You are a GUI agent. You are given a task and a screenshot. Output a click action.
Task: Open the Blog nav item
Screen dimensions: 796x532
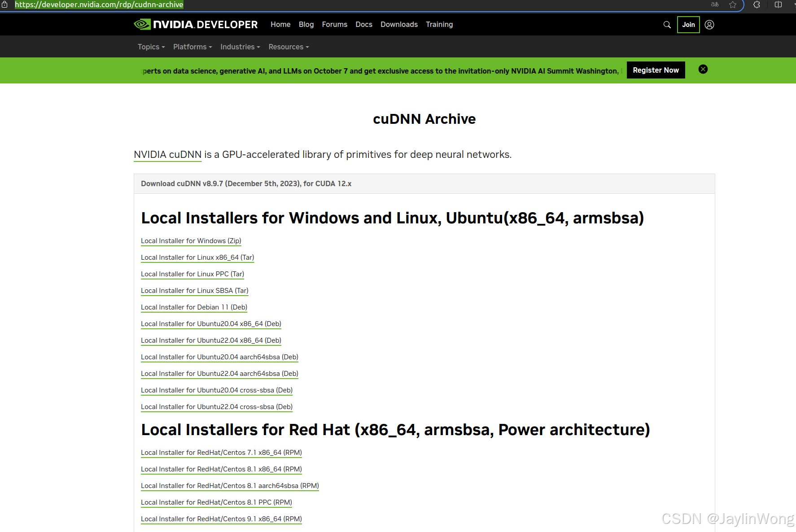click(x=306, y=24)
